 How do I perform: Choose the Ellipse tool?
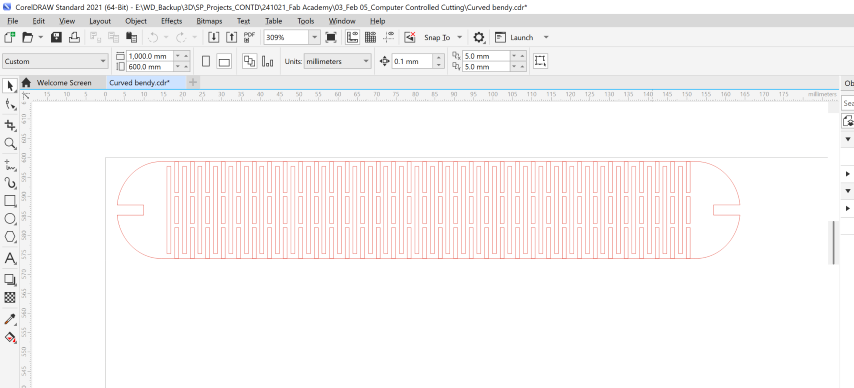10,219
